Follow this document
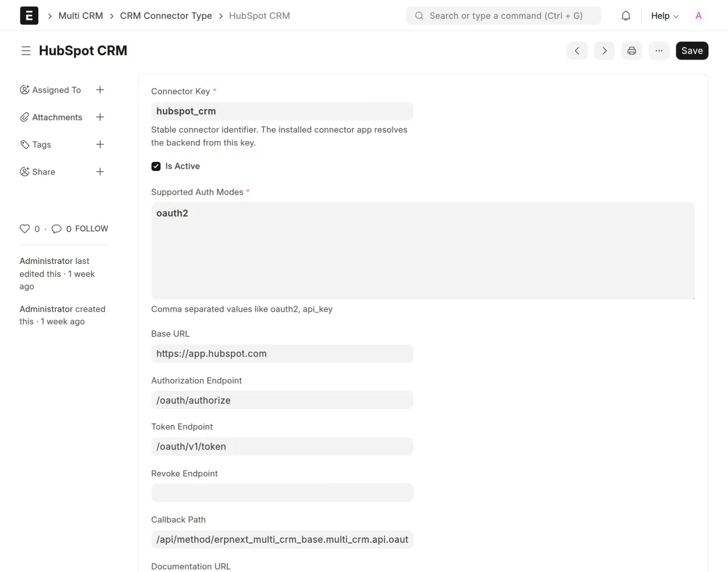This screenshot has width=728, height=572. pyautogui.click(x=92, y=229)
